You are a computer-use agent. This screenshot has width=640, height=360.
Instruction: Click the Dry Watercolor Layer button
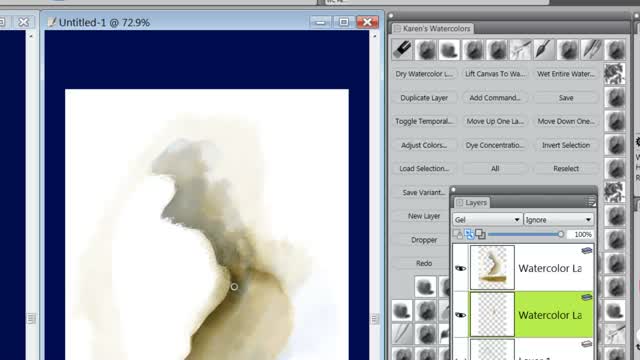point(424,74)
